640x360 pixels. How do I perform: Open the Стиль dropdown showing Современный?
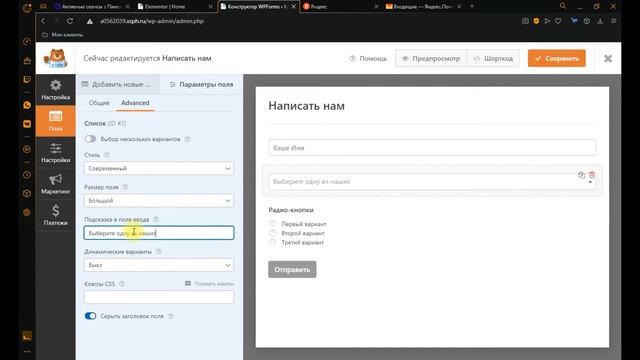point(159,168)
